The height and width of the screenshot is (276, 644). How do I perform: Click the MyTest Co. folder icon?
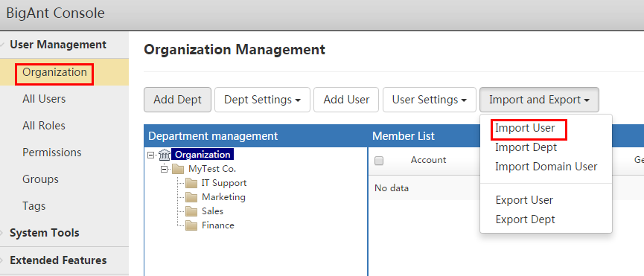point(178,169)
